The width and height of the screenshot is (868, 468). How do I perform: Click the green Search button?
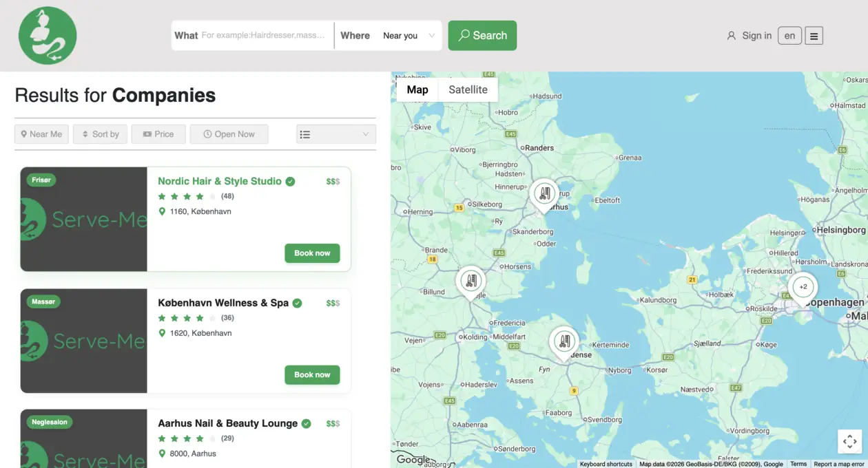482,36
